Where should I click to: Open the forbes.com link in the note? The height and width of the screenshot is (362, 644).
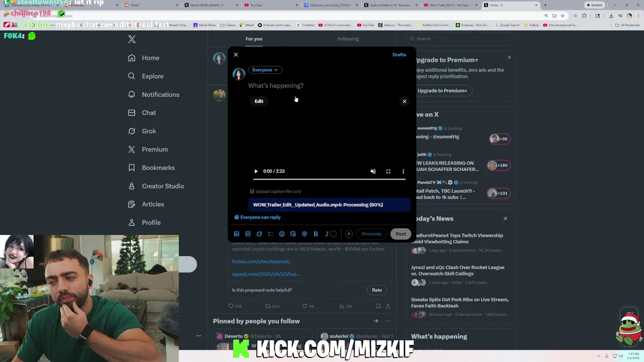pyautogui.click(x=262, y=261)
